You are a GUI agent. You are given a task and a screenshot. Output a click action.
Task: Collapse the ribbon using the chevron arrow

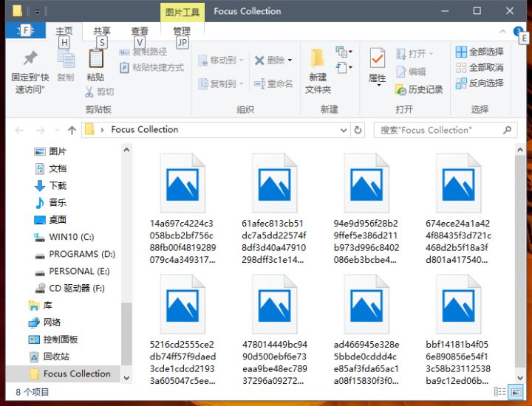[x=504, y=32]
